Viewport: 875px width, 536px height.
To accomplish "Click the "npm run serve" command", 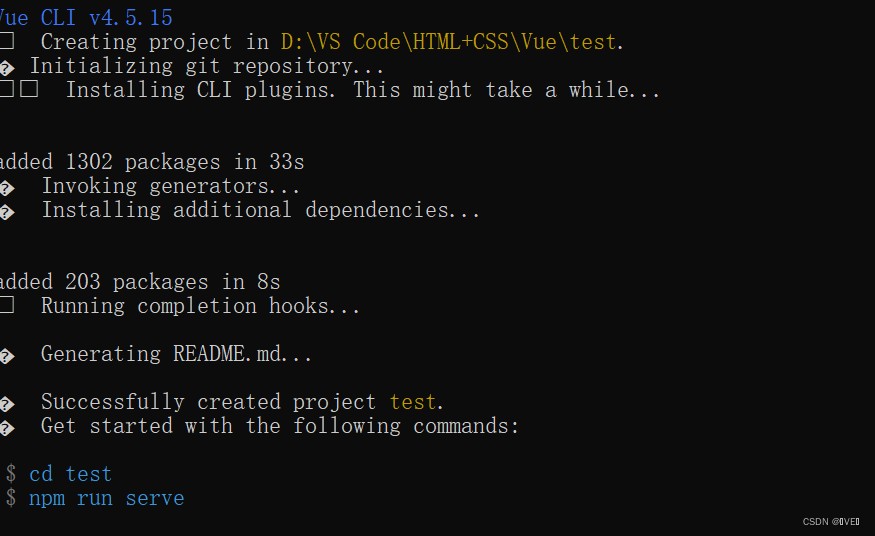I will (106, 498).
